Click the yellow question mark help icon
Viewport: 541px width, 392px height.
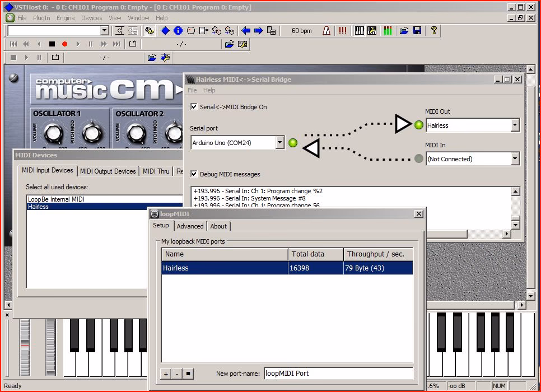(434, 31)
